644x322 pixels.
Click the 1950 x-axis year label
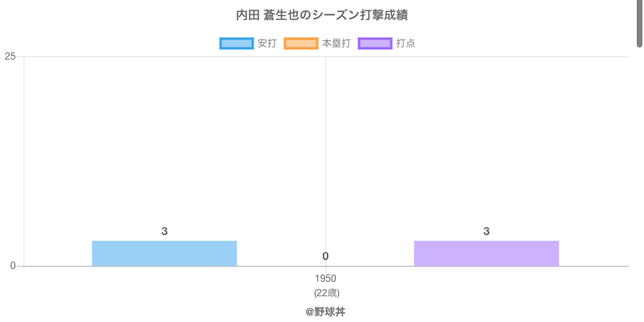(x=326, y=279)
